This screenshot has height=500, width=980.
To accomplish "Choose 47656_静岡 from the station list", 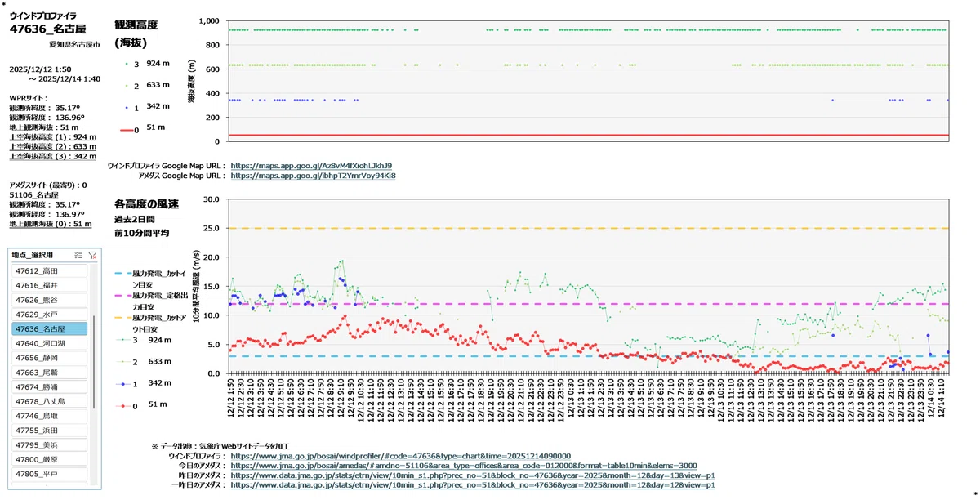I will 49,358.
